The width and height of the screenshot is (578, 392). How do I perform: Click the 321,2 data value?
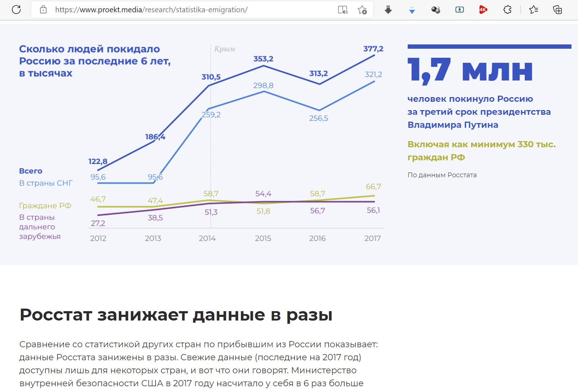click(x=373, y=74)
